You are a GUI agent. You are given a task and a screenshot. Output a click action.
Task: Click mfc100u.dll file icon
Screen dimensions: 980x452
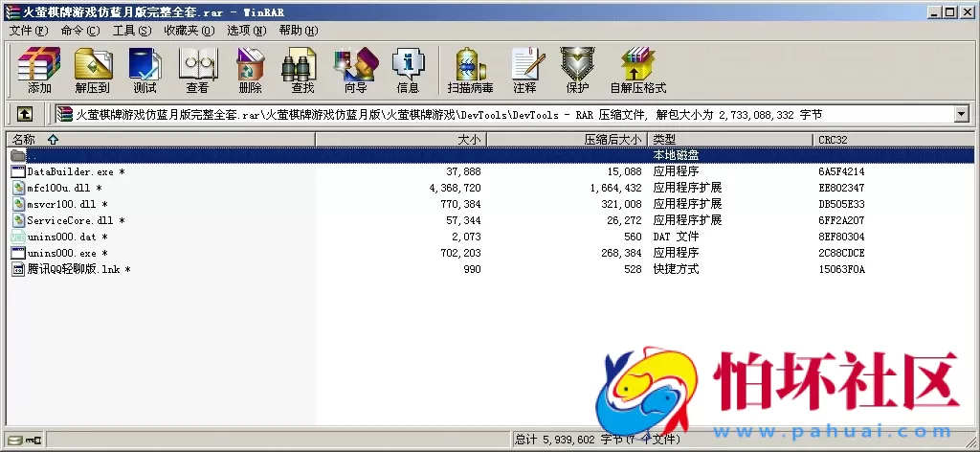(18, 188)
